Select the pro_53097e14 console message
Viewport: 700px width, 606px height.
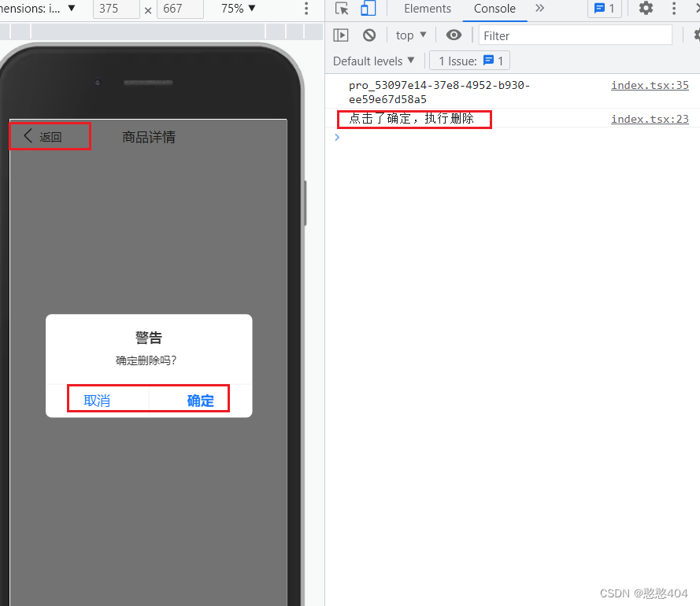pos(439,92)
